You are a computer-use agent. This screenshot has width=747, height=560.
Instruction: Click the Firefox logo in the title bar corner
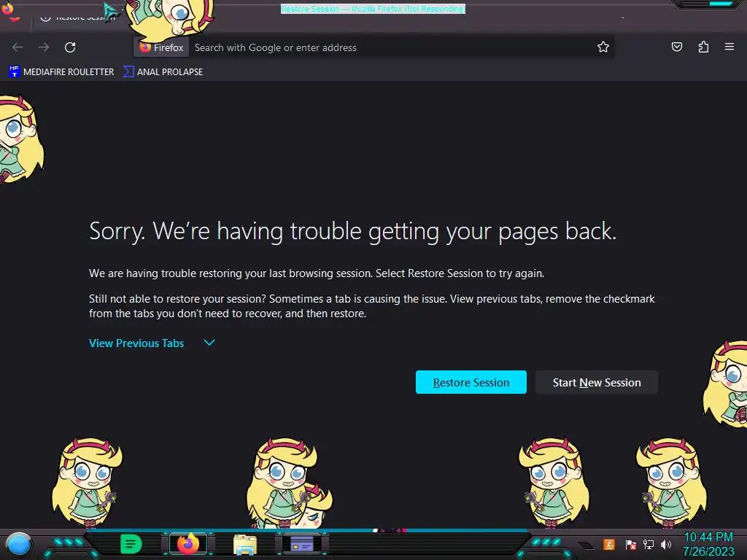point(7,9)
